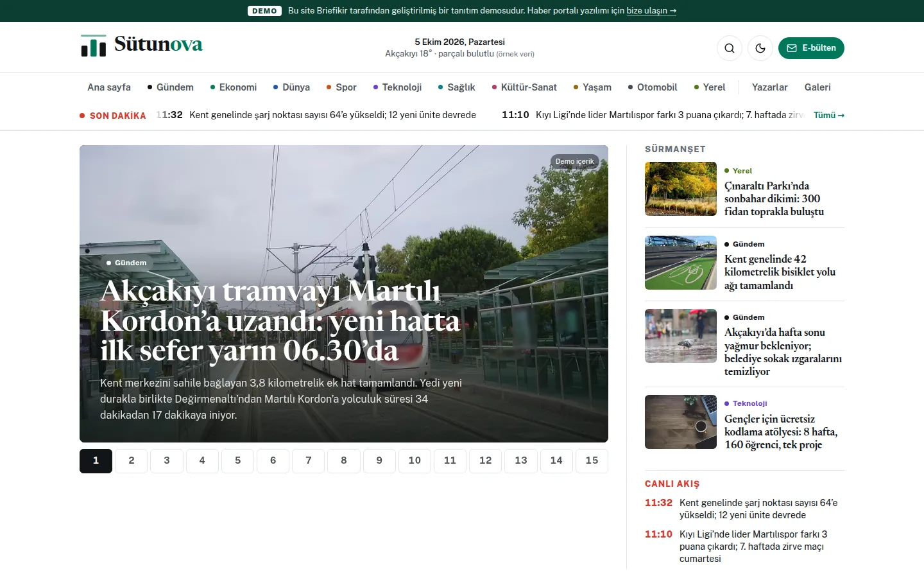Open the Yazarlar page

tap(769, 87)
